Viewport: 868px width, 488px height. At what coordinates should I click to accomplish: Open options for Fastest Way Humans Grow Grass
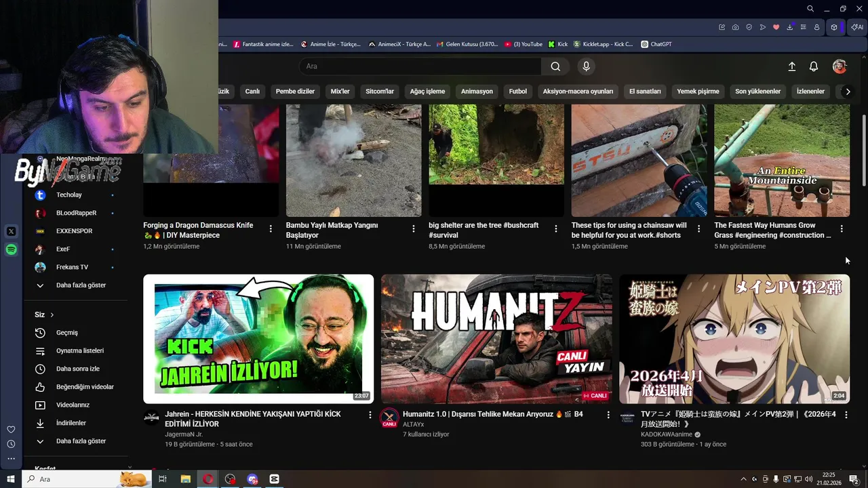(842, 229)
